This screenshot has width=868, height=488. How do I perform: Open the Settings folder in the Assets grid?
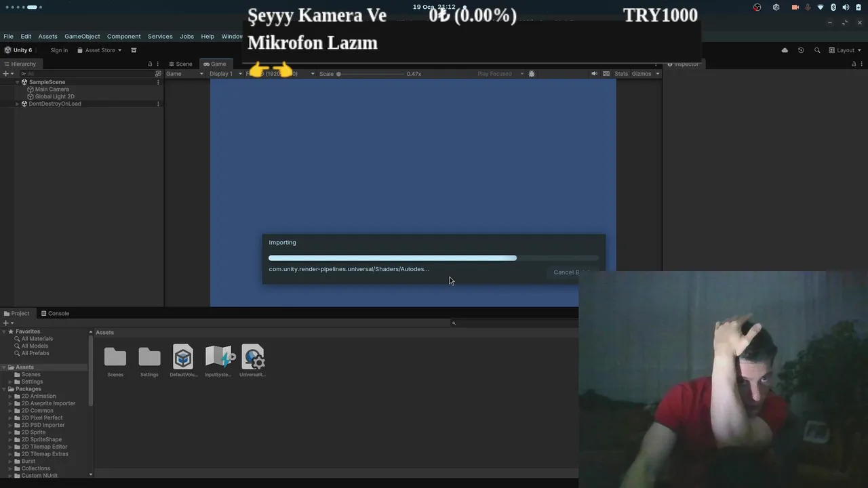click(149, 357)
